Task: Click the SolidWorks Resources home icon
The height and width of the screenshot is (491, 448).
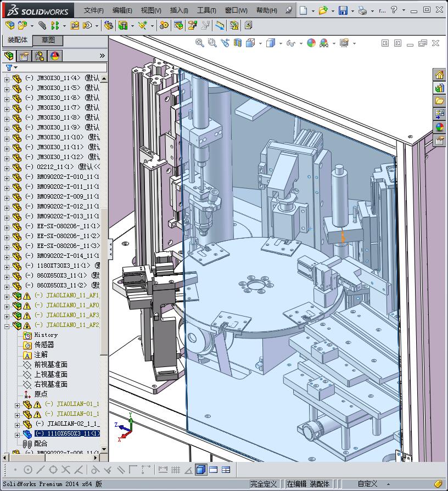Action: 439,75
